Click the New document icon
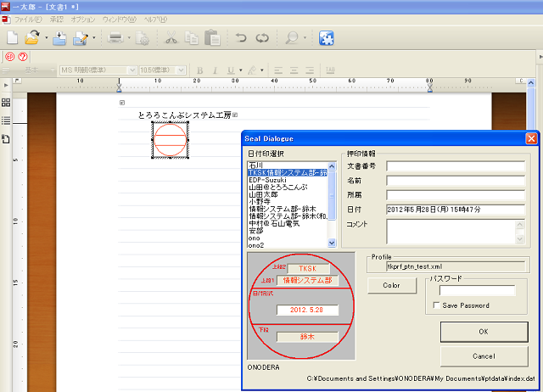 coord(13,37)
